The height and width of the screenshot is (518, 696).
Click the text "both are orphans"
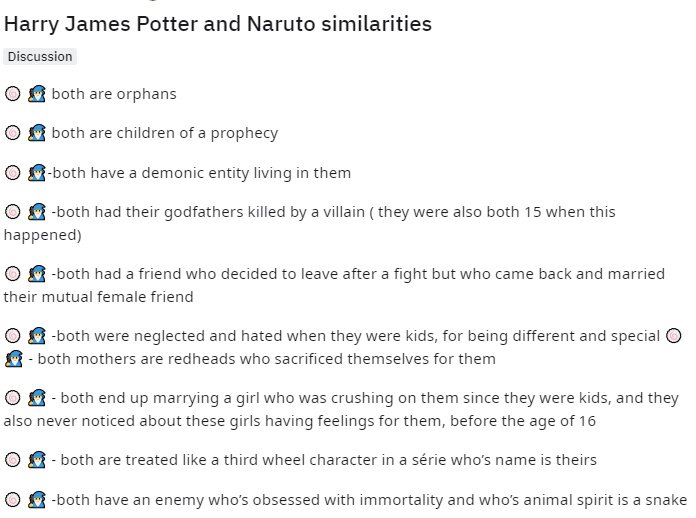point(114,94)
